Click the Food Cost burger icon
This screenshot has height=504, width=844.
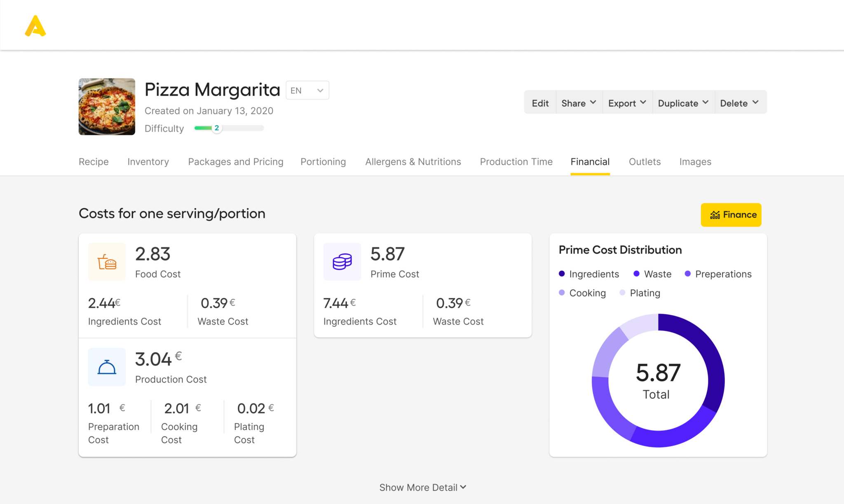pos(107,262)
